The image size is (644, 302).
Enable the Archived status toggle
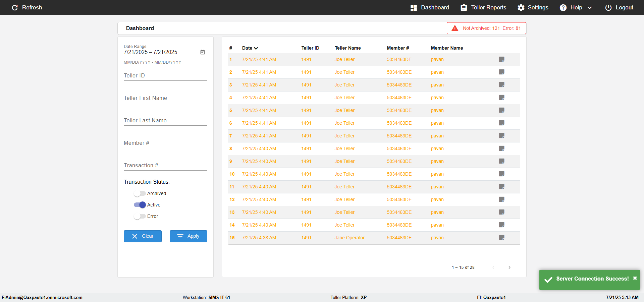pyautogui.click(x=140, y=193)
